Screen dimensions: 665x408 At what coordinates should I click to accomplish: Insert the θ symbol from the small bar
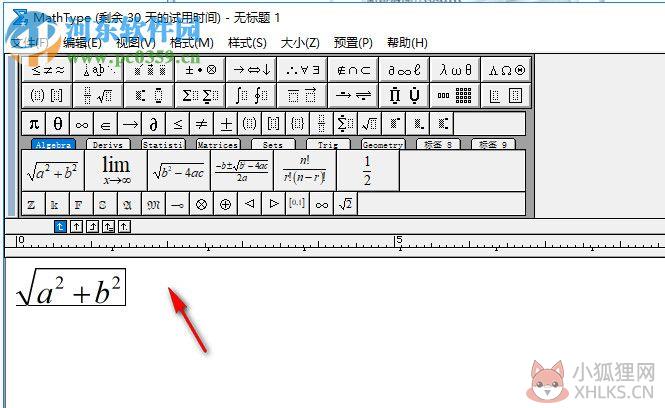pyautogui.click(x=58, y=124)
